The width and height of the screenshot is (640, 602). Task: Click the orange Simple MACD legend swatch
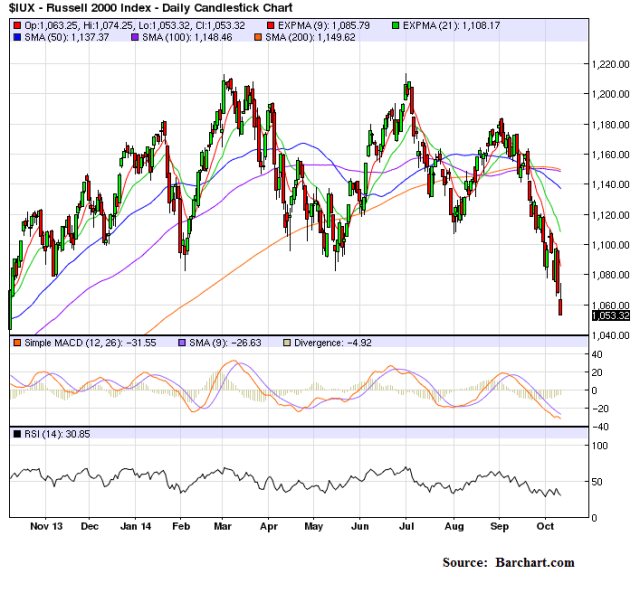click(17, 344)
